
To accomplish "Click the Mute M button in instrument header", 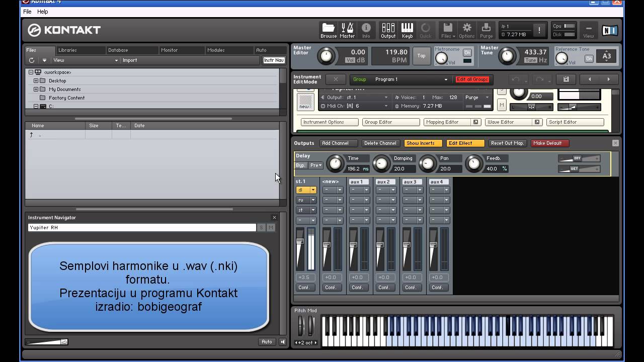I will point(502,105).
